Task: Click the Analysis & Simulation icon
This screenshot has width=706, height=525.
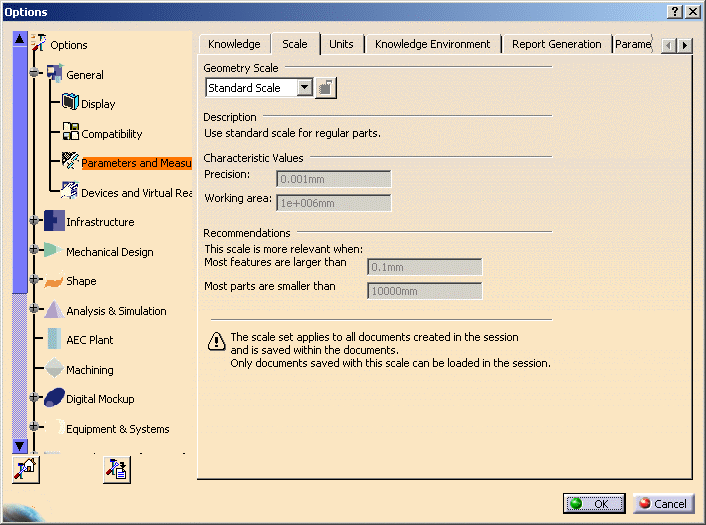Action: tap(54, 310)
